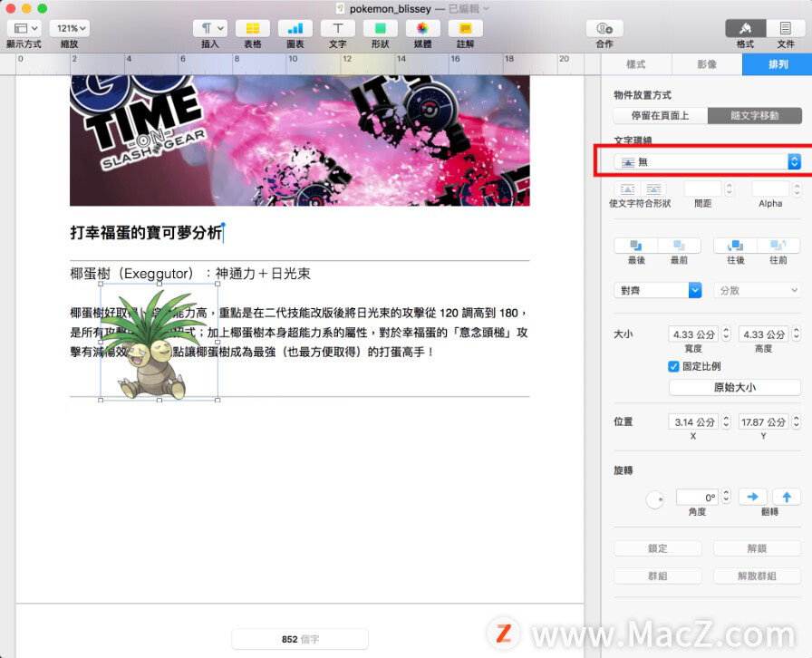
Task: Click the 原始大小 button
Action: click(x=735, y=387)
